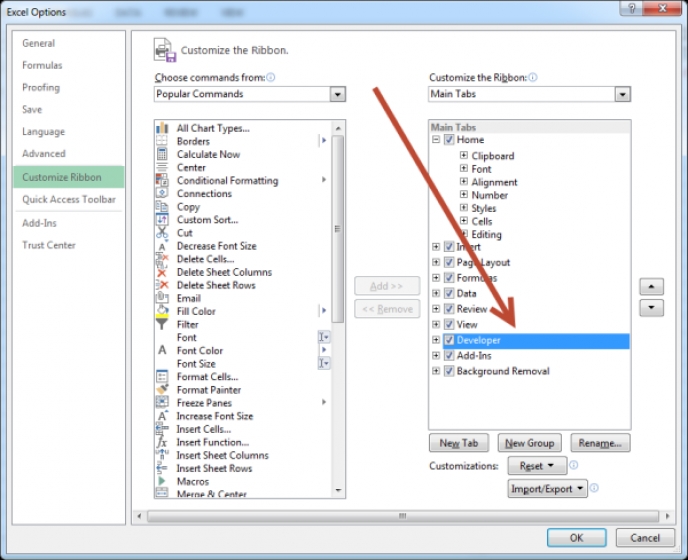Toggle the Page Layout tab checkbox
The height and width of the screenshot is (560, 688).
click(x=449, y=262)
